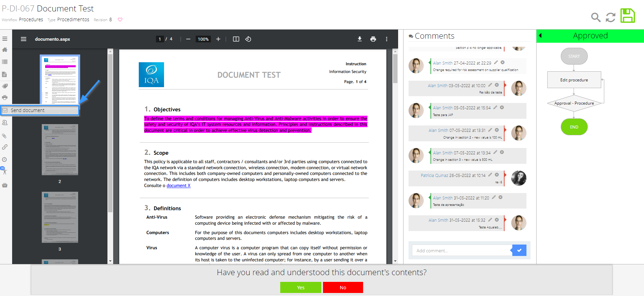Viewport: 644px width, 296px height.
Task: Delete the 07-05-2022 at 13:31 comment
Action: (x=497, y=130)
